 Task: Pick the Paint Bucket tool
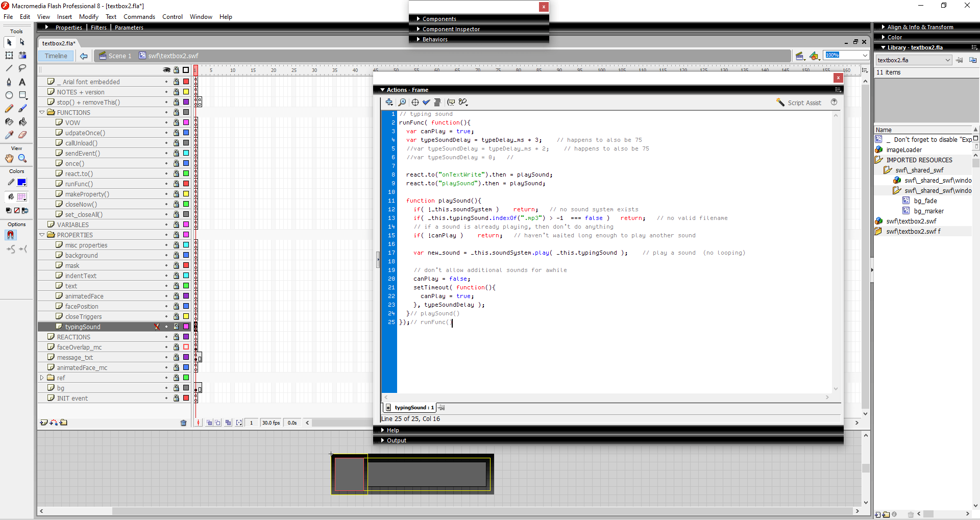[x=22, y=121]
